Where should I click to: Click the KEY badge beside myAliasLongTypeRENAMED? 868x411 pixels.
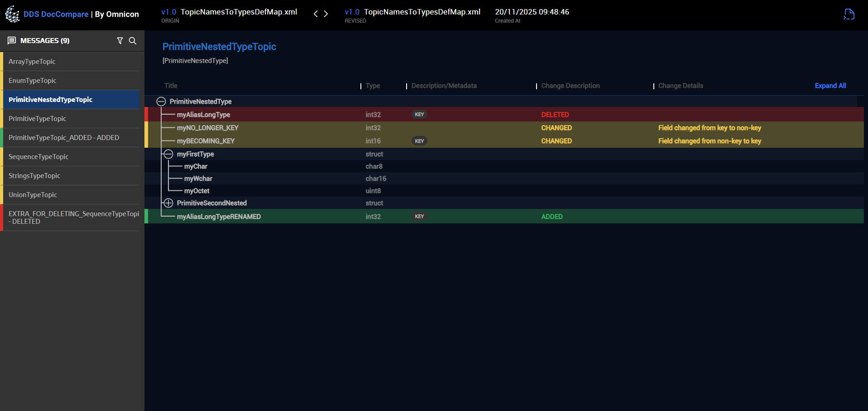[x=419, y=216]
